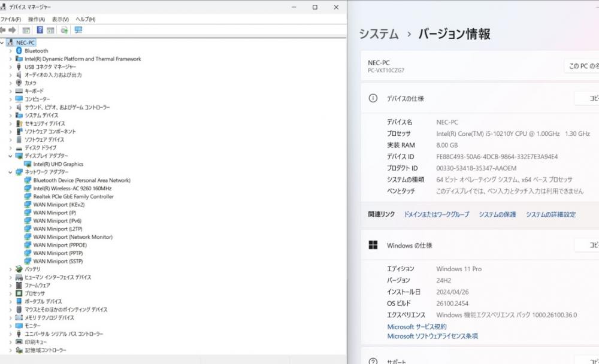599x364 pixels.
Task: Select the メモリ テクノロジ デバイス row
Action: (x=49, y=318)
